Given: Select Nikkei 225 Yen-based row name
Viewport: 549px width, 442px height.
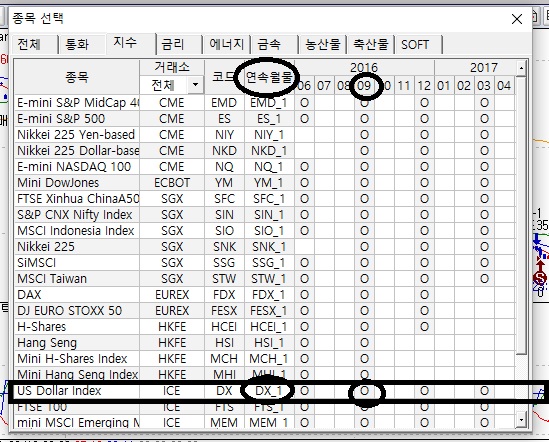Looking at the screenshot, I should [76, 135].
